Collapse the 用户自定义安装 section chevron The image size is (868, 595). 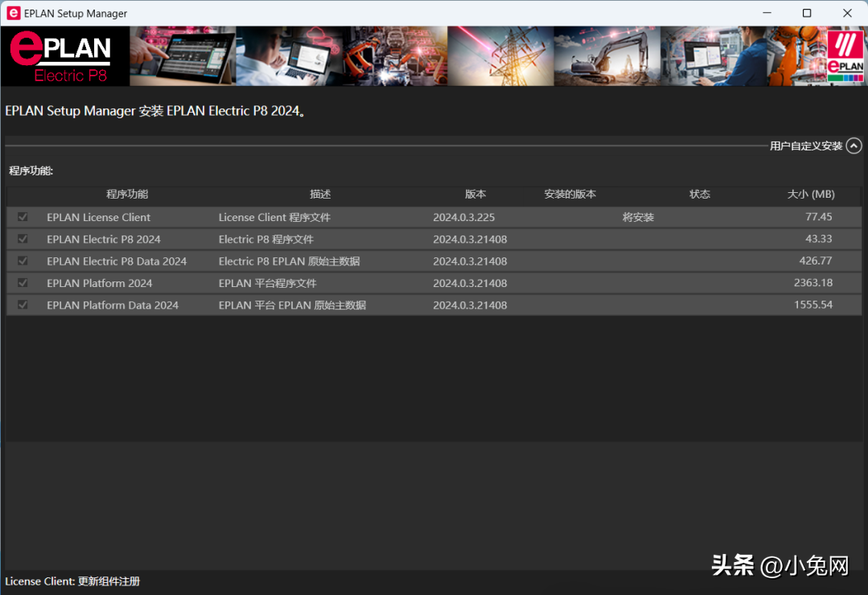tap(854, 146)
